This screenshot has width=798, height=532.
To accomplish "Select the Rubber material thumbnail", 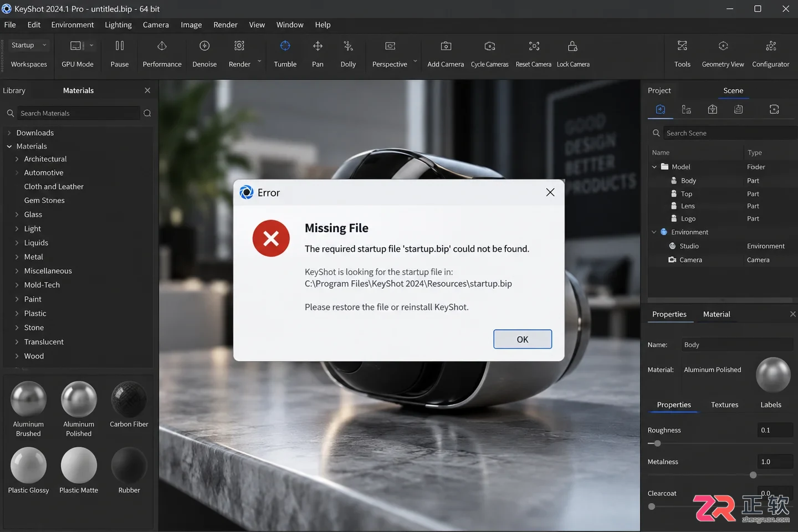I will [x=129, y=465].
